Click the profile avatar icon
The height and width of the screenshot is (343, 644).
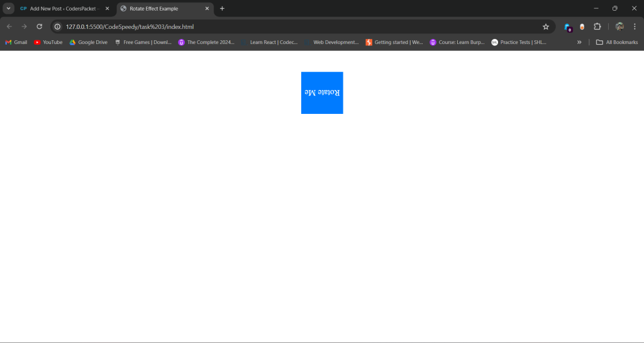(619, 26)
